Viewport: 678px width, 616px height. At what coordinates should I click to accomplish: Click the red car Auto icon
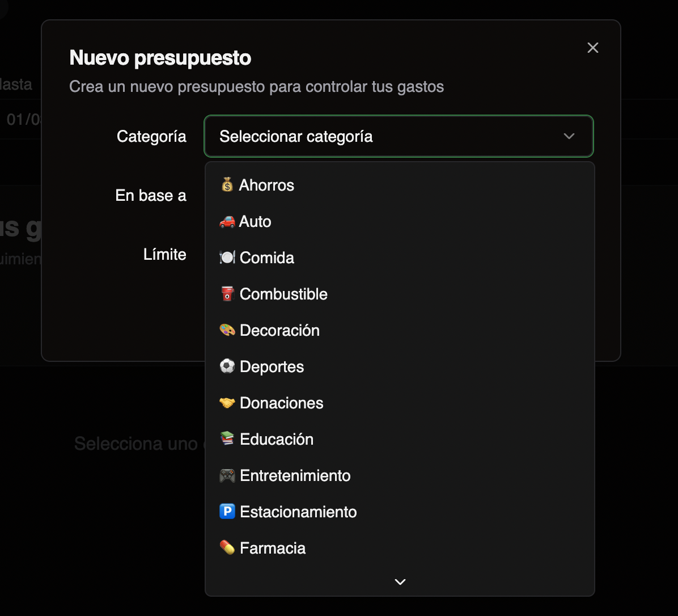pyautogui.click(x=227, y=221)
